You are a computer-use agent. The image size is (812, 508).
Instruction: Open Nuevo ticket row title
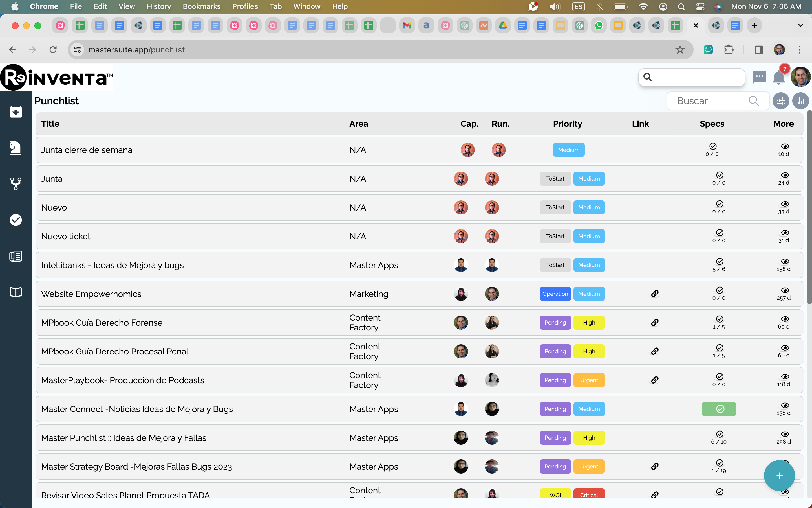[x=66, y=236]
